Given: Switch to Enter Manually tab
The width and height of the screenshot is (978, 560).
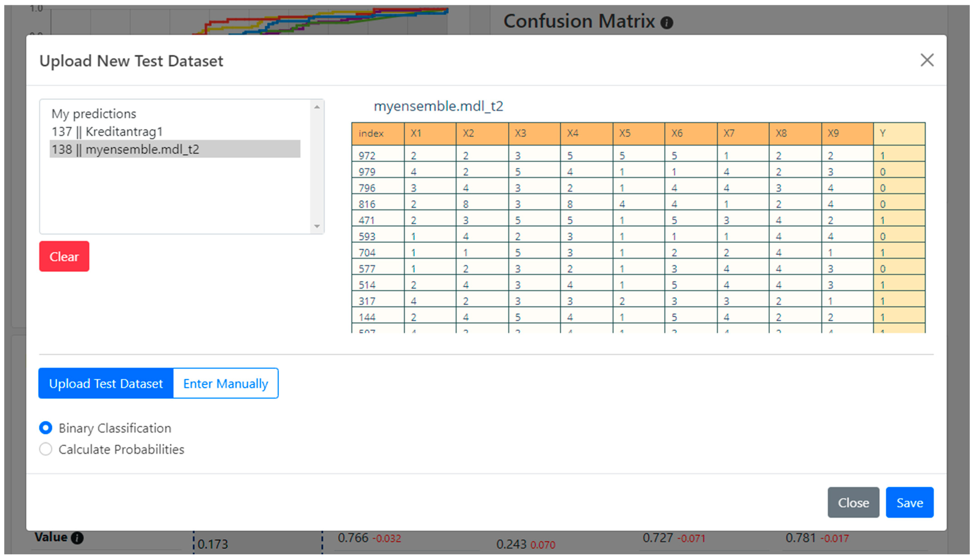Looking at the screenshot, I should [225, 384].
